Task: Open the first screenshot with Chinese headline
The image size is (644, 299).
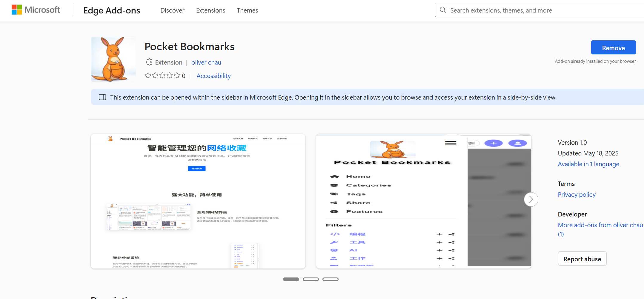Action: coord(198,201)
